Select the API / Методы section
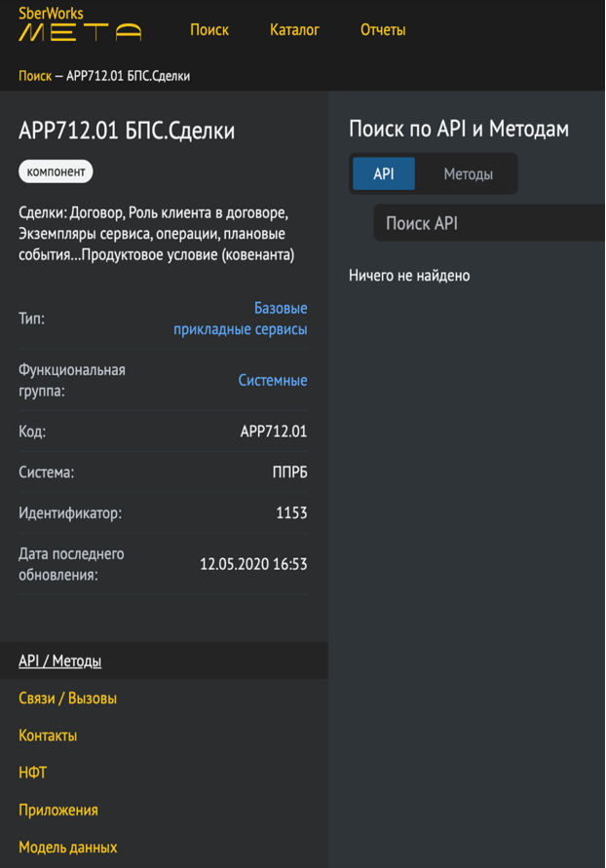The height and width of the screenshot is (868, 606). click(59, 660)
